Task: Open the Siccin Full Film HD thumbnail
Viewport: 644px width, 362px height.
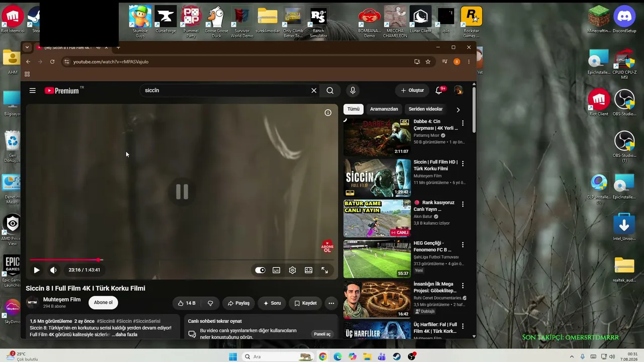Action: (x=377, y=178)
